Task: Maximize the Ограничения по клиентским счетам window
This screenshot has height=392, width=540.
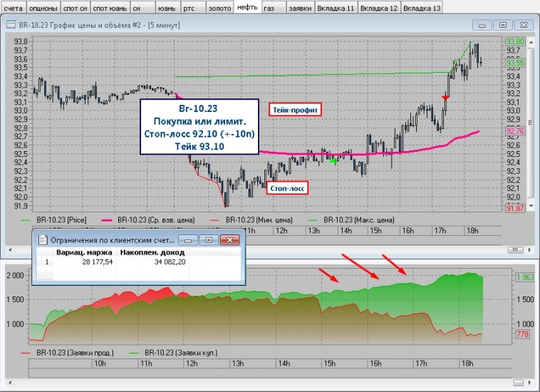Action: point(209,239)
